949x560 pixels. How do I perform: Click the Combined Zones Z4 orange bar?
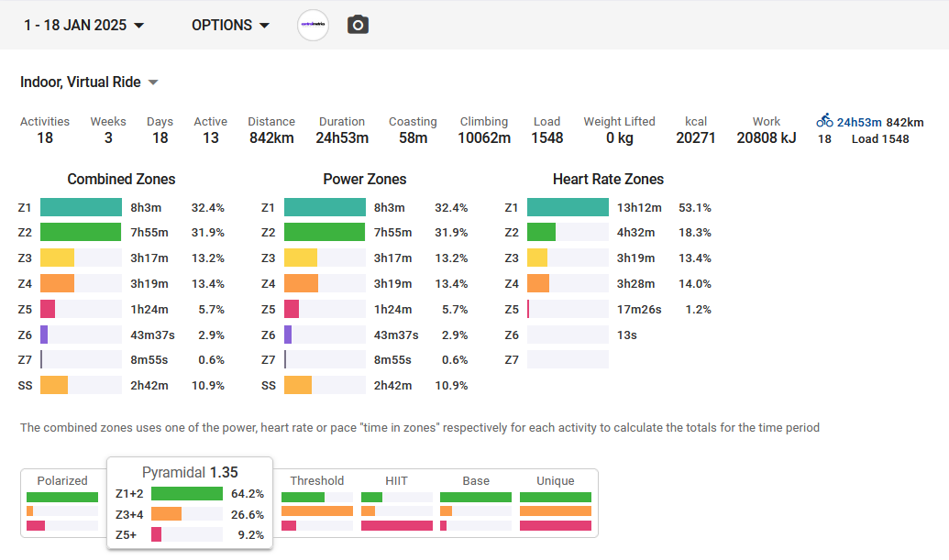[x=57, y=283]
